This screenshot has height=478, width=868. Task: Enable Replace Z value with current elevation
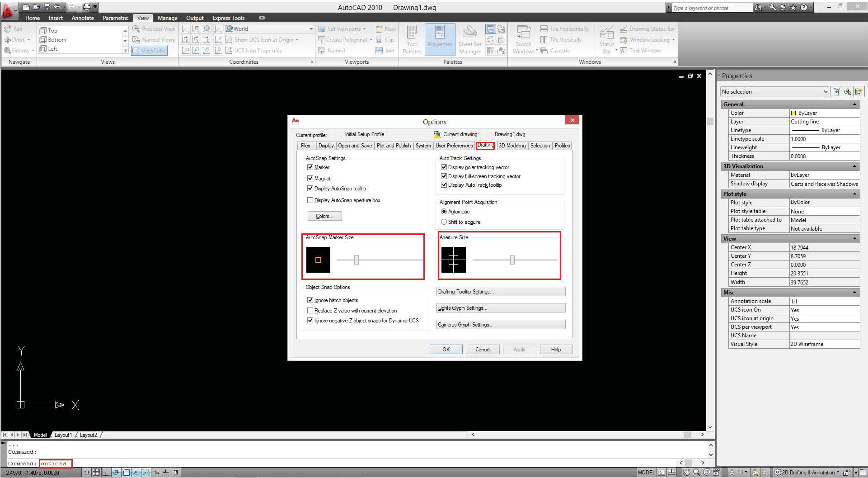pos(310,311)
